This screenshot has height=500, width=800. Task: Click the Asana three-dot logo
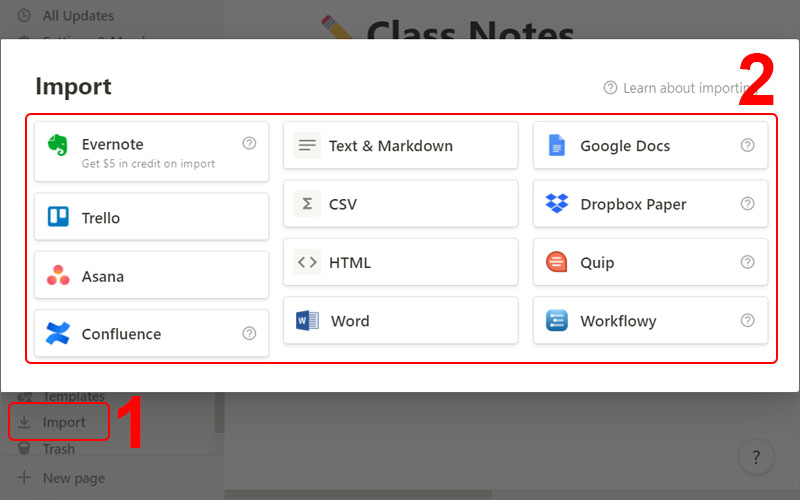[58, 275]
